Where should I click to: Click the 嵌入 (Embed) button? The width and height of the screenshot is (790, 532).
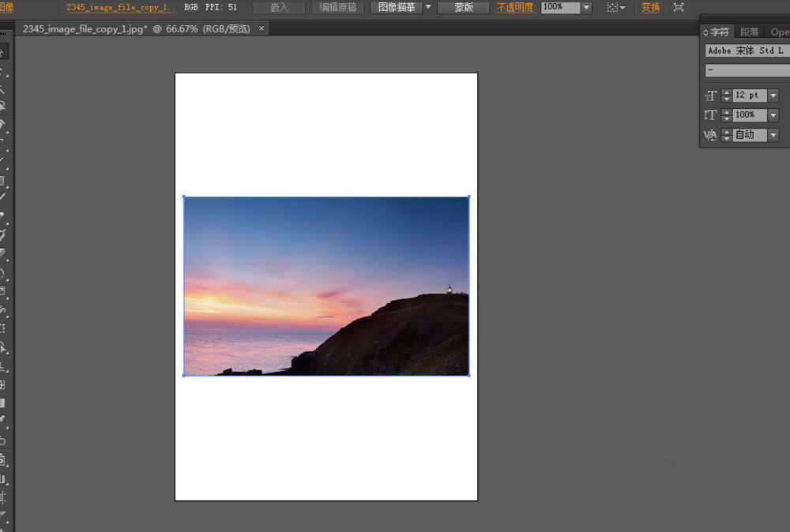[x=279, y=7]
